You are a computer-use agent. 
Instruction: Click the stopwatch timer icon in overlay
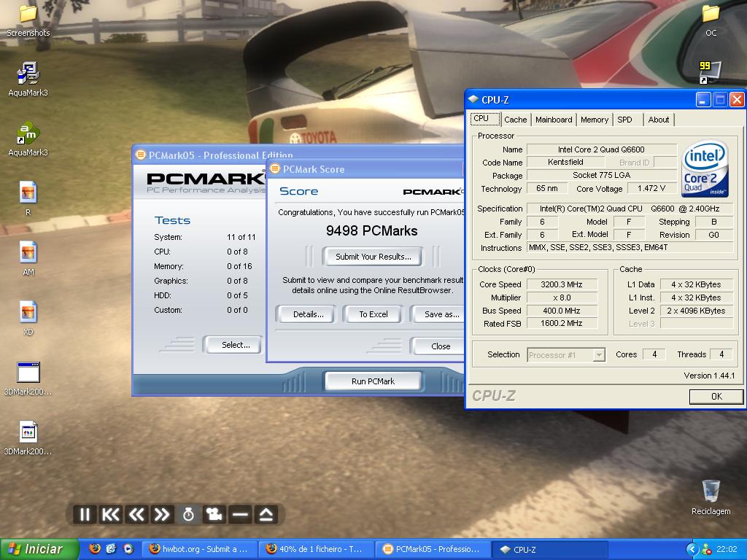[188, 515]
